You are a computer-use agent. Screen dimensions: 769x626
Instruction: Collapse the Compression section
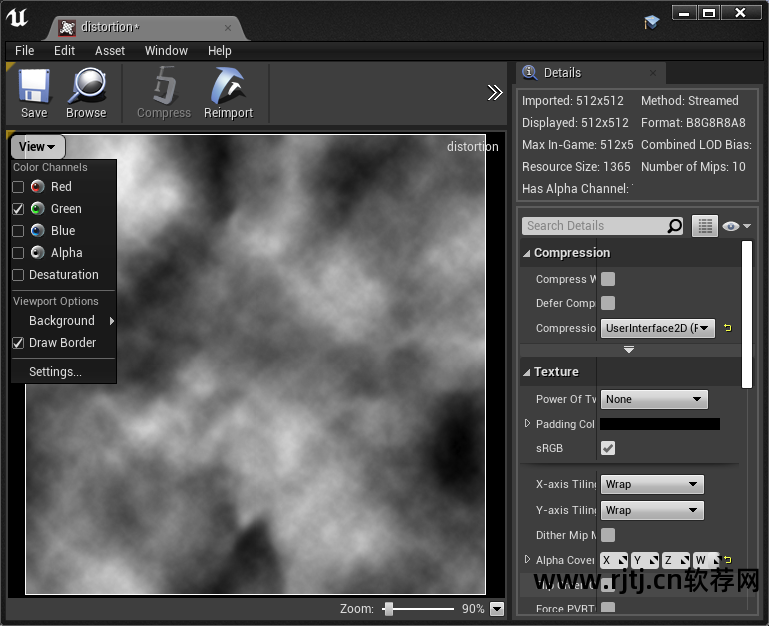tap(527, 253)
